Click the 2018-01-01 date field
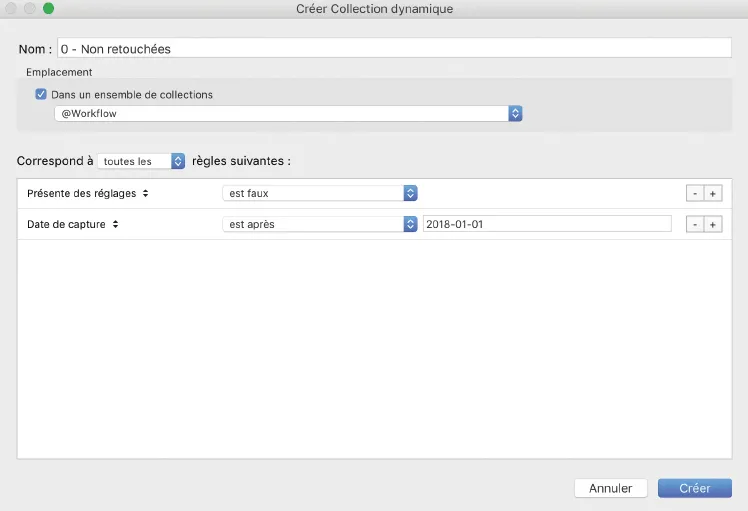The width and height of the screenshot is (748, 511). pos(546,225)
